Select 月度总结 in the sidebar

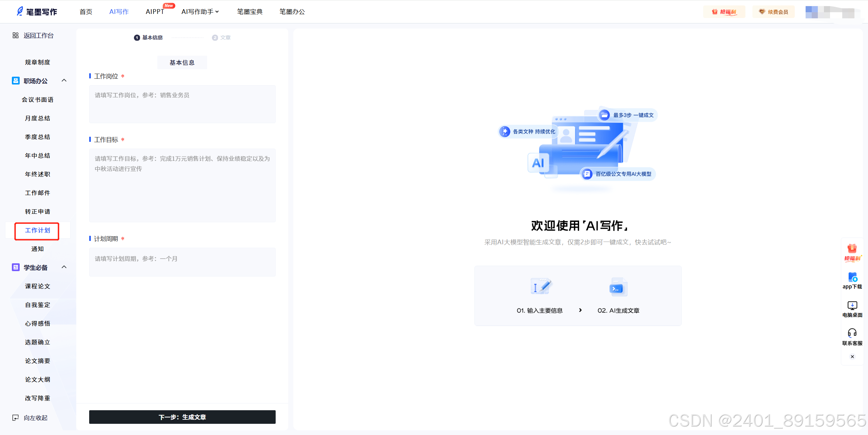coord(37,118)
